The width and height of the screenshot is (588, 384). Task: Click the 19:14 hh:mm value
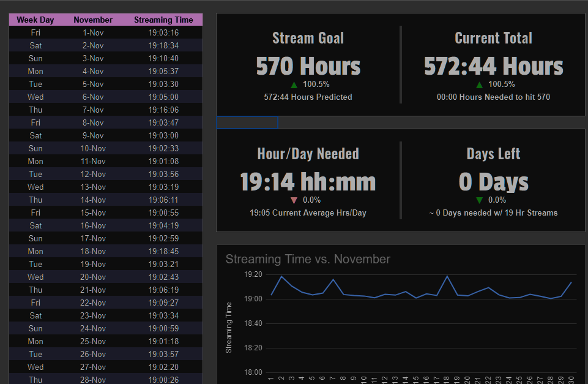pos(308,182)
